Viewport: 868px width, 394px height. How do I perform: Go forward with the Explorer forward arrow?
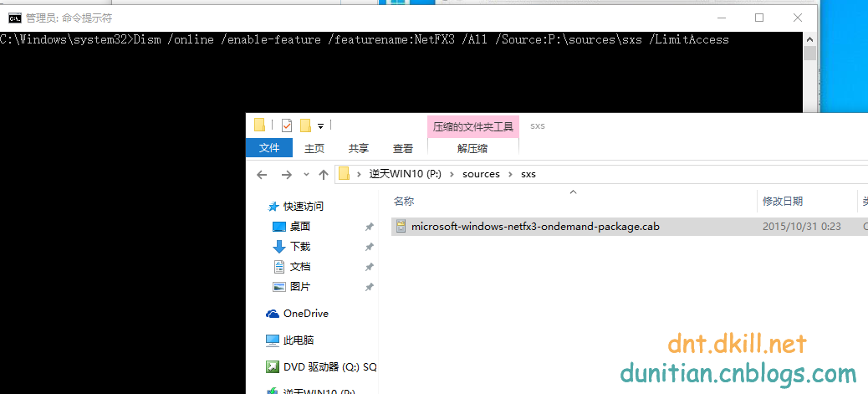pos(286,175)
